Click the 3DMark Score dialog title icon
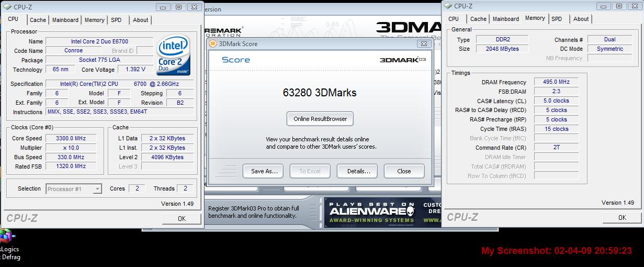 (x=213, y=44)
